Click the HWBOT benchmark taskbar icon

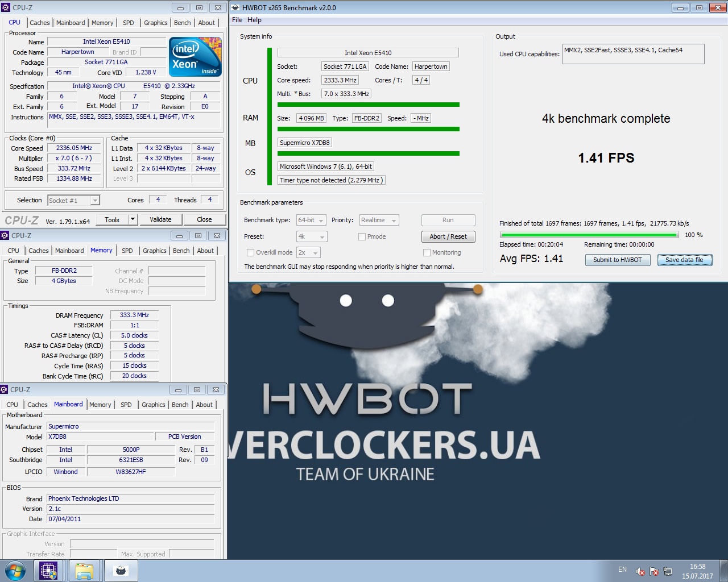point(121,571)
